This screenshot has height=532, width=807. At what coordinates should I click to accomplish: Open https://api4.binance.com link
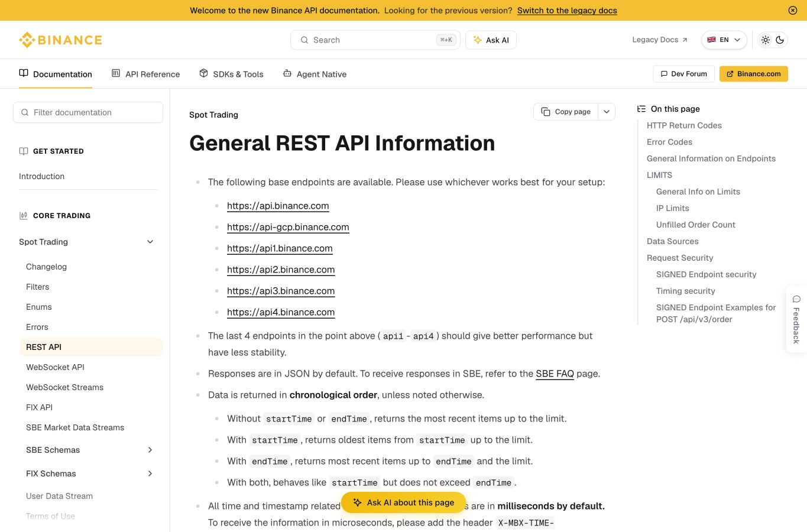pos(281,312)
